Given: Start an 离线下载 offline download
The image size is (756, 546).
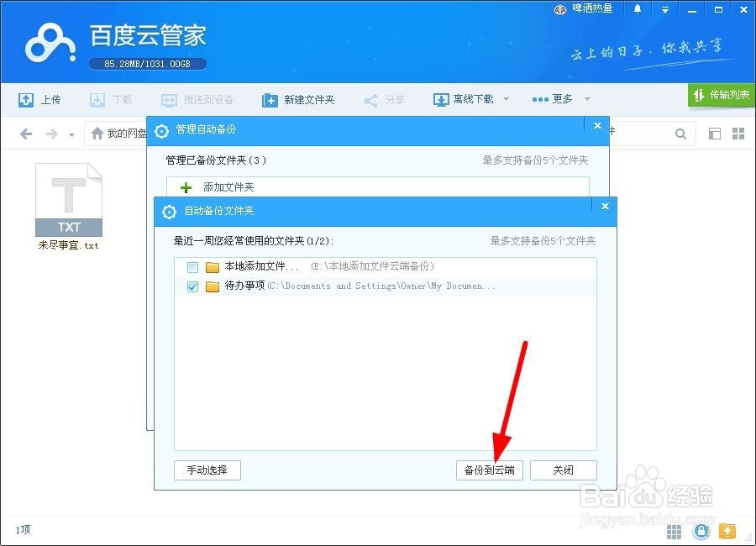Looking at the screenshot, I should (441, 99).
